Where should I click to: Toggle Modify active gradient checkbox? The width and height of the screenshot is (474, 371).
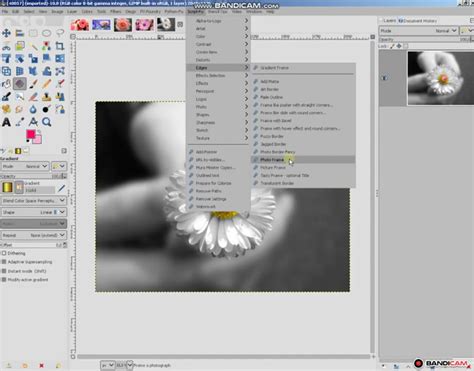click(x=4, y=280)
